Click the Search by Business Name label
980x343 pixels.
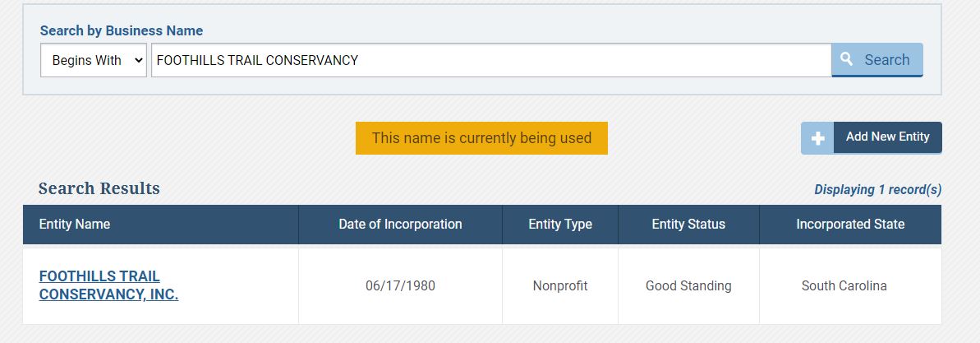(x=122, y=30)
